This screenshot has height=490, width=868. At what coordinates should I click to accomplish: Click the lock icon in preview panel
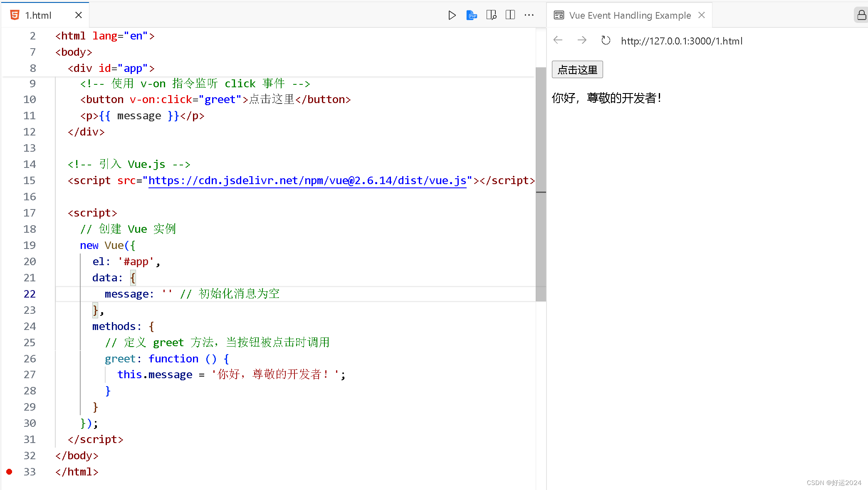pyautogui.click(x=862, y=15)
